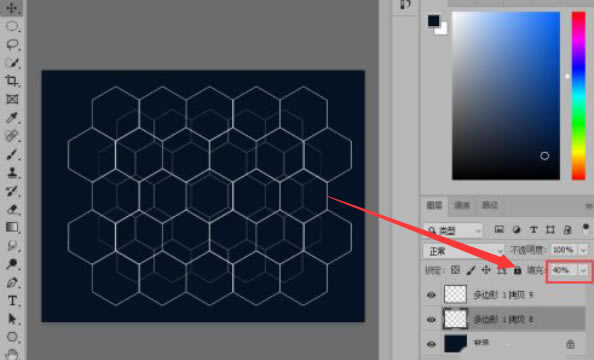Viewport: 594px width, 360px height.
Task: Open the 正常 blend mode dropdown
Action: [463, 251]
